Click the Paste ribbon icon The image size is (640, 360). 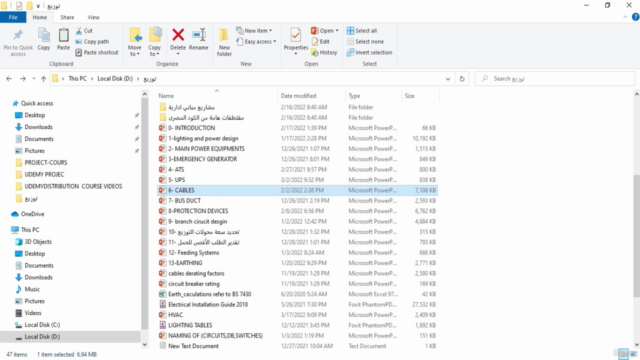click(x=63, y=40)
